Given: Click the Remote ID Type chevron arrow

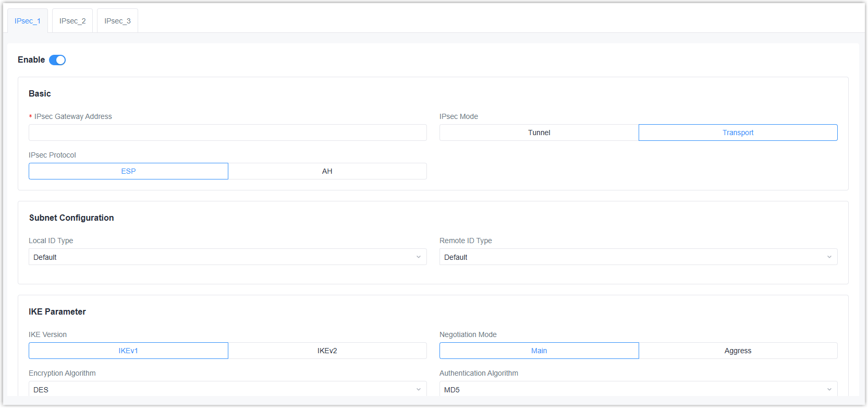Looking at the screenshot, I should (x=829, y=257).
